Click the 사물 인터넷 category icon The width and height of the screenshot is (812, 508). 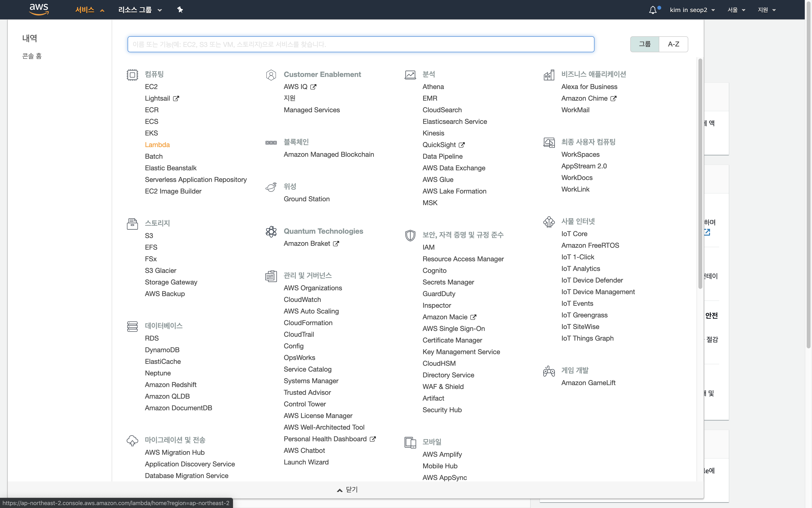click(549, 222)
